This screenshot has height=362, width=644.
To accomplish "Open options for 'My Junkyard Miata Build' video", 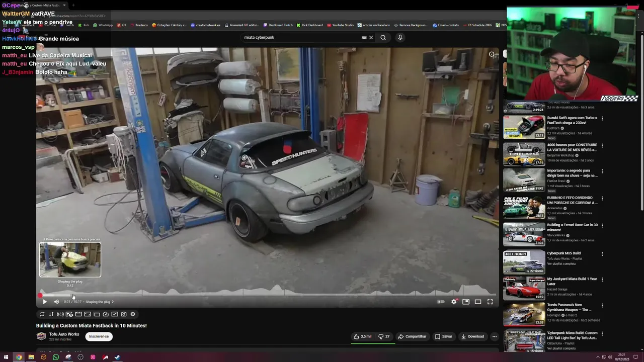I will coord(602,280).
